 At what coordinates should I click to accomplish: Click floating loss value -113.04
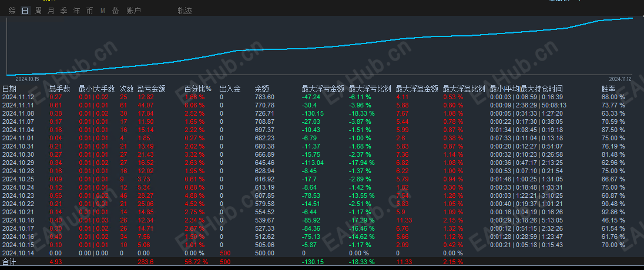pyautogui.click(x=313, y=163)
